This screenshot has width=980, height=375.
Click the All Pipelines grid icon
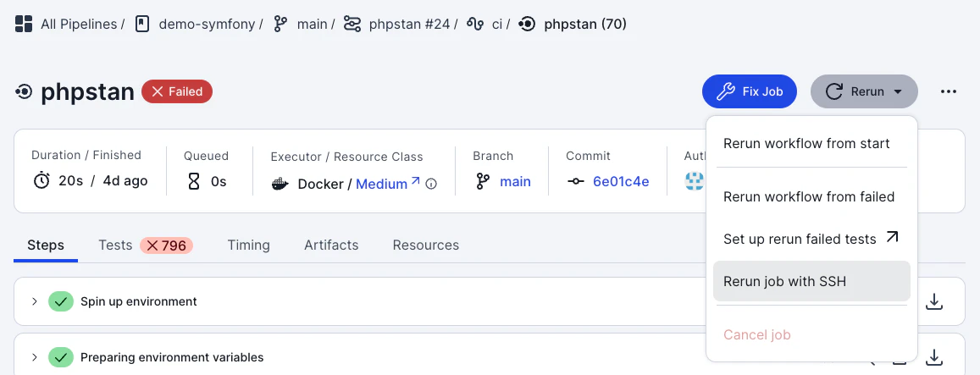24,25
